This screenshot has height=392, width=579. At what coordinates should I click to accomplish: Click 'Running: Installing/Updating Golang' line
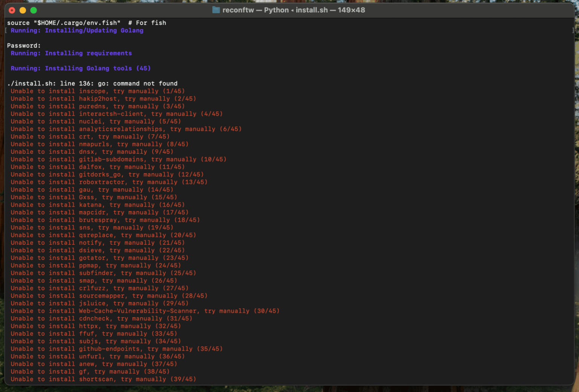pos(77,31)
